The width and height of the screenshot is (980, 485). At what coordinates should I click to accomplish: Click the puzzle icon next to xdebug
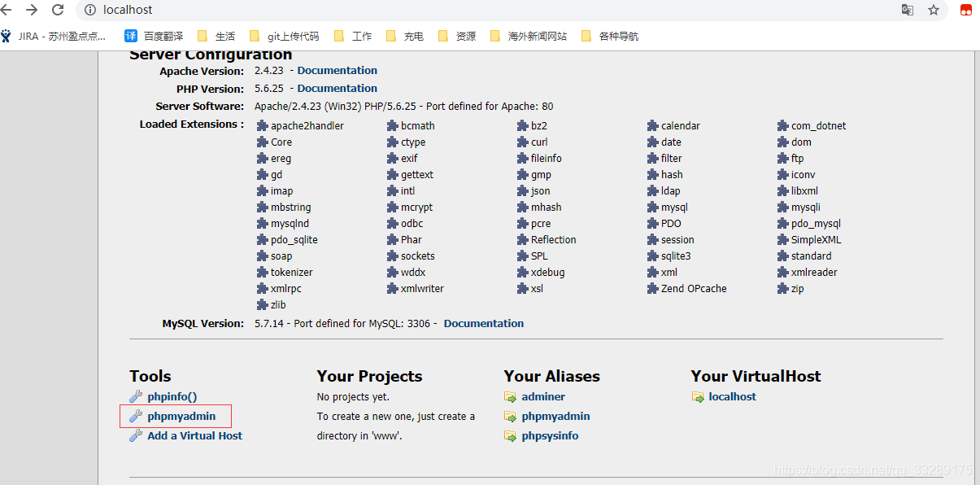point(523,273)
